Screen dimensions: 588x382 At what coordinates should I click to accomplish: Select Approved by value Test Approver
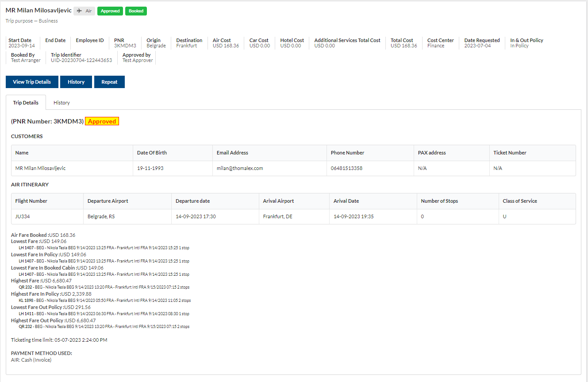(138, 60)
